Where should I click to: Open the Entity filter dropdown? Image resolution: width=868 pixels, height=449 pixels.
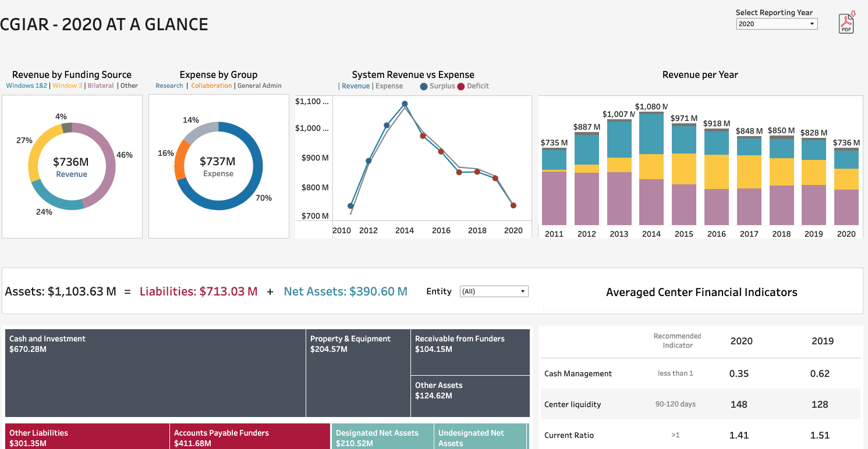pos(494,291)
